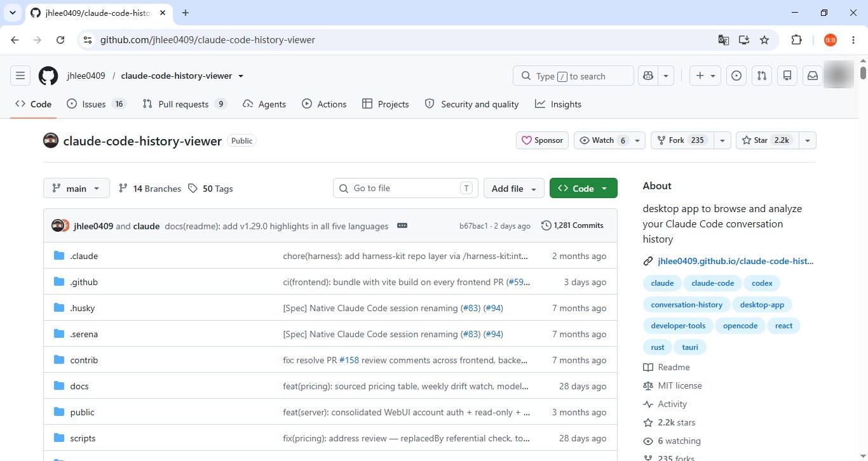This screenshot has height=461, width=868.
Task: Star the repository
Action: point(767,140)
